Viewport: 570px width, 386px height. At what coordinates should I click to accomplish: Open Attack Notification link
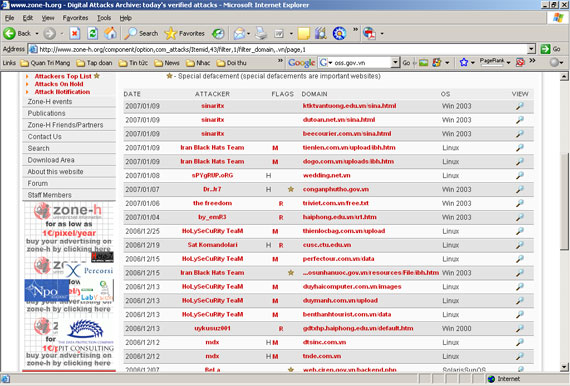pos(62,92)
